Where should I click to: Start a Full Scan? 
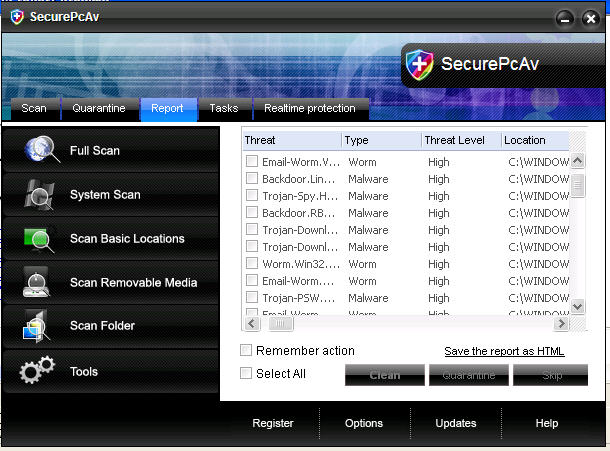[111, 149]
